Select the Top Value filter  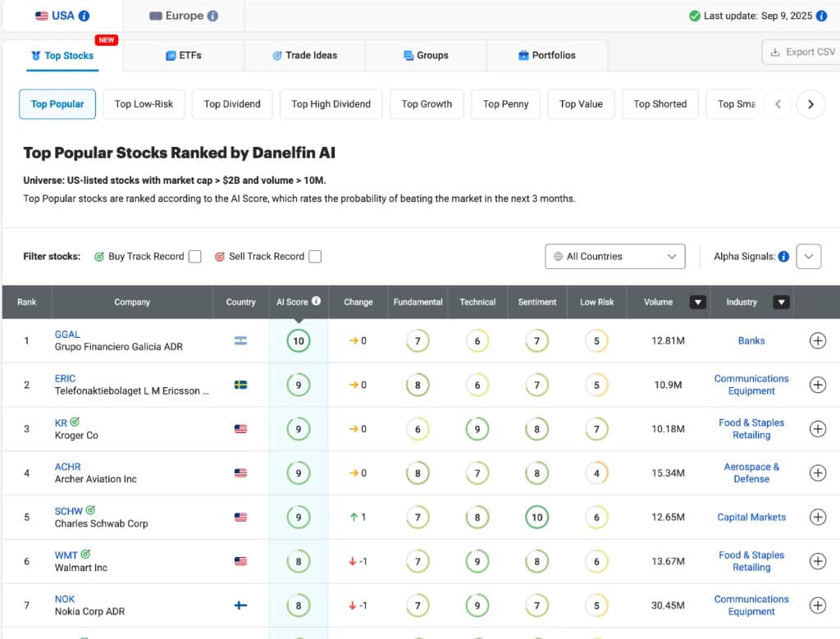[x=581, y=104]
